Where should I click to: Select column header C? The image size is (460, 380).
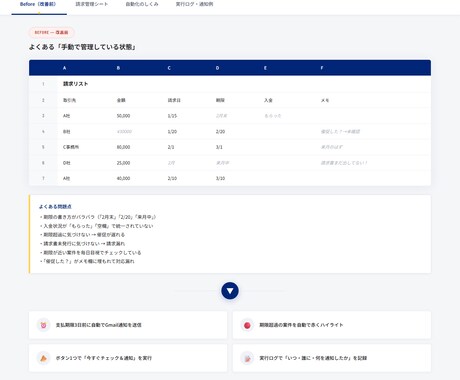pyautogui.click(x=169, y=68)
